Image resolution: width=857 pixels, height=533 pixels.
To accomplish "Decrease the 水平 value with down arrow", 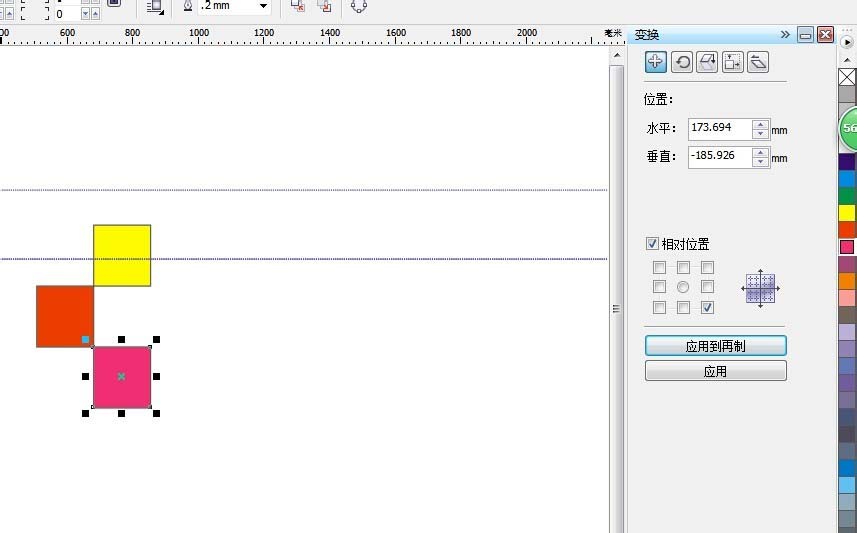I will (760, 134).
